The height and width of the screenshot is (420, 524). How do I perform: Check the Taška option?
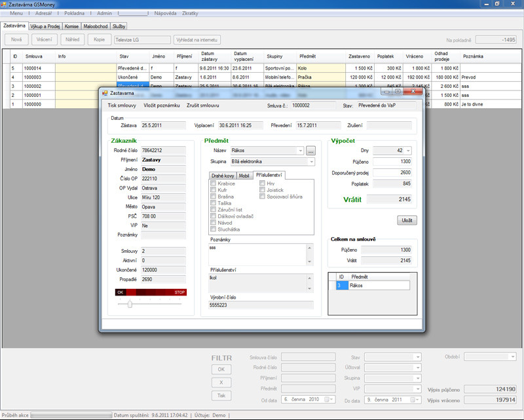213,203
